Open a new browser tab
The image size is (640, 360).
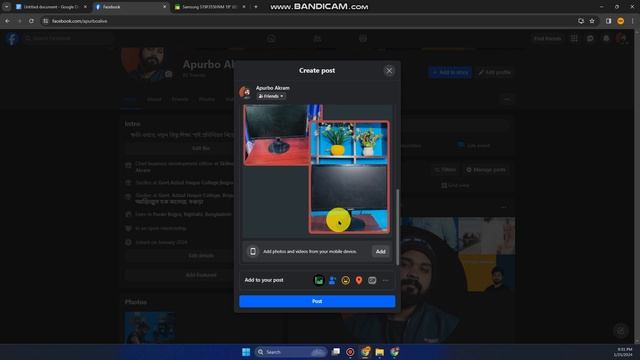click(256, 7)
